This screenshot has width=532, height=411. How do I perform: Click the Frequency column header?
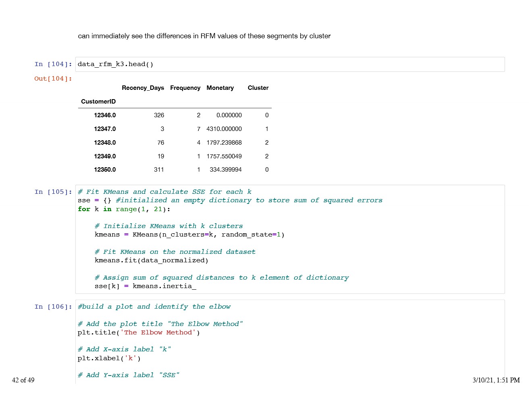[x=185, y=88]
